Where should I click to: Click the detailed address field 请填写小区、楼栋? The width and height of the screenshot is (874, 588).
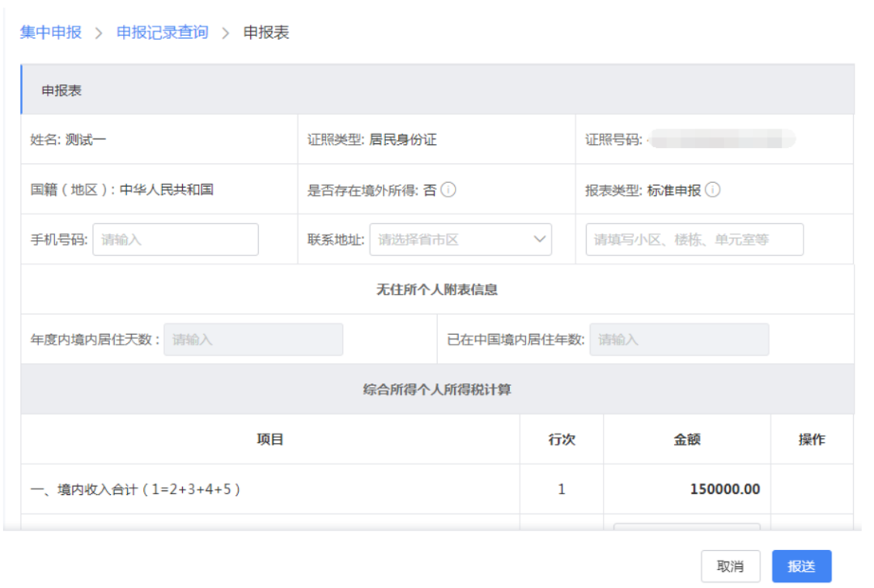[694, 239]
